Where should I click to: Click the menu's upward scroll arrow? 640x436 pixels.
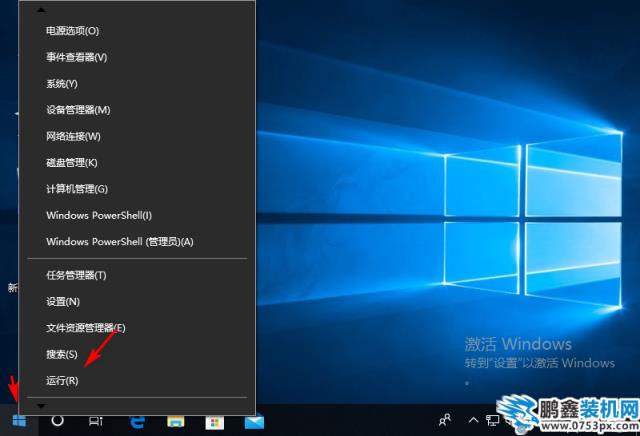[x=41, y=9]
